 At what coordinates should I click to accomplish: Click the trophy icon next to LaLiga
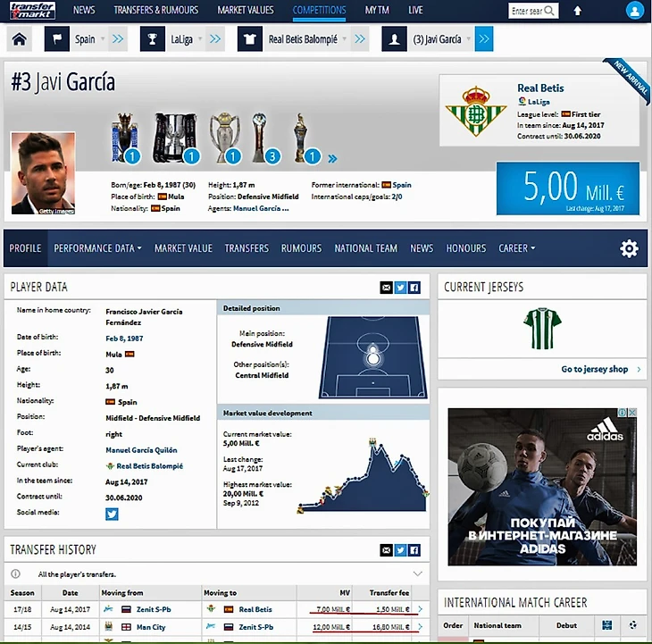pyautogui.click(x=152, y=39)
